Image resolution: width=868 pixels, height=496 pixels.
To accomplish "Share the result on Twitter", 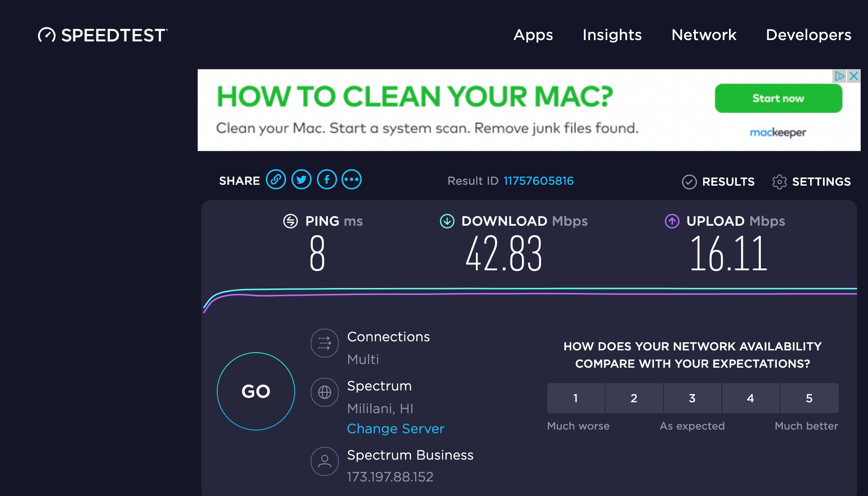I will click(x=301, y=179).
